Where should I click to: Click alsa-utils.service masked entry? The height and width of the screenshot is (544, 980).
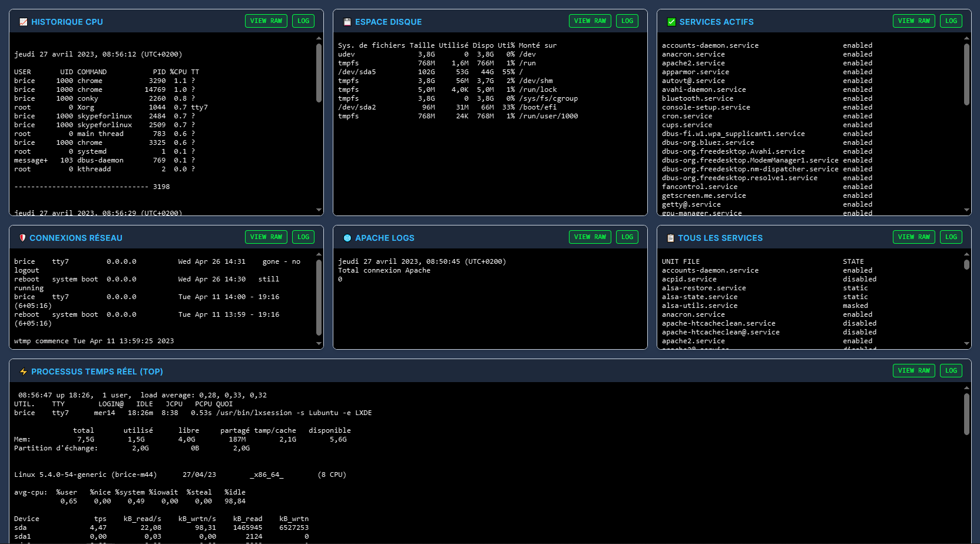[700, 306]
